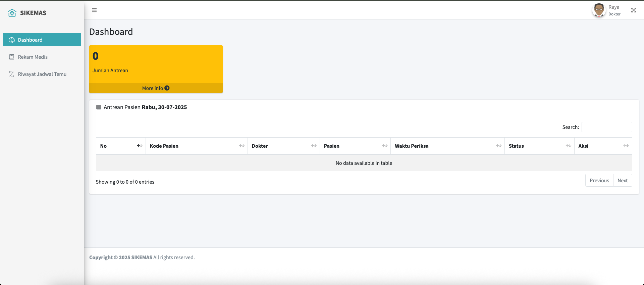Viewport: 644px width, 285px height.
Task: Toggle the sidebar with hamburger icon
Action: pos(94,10)
